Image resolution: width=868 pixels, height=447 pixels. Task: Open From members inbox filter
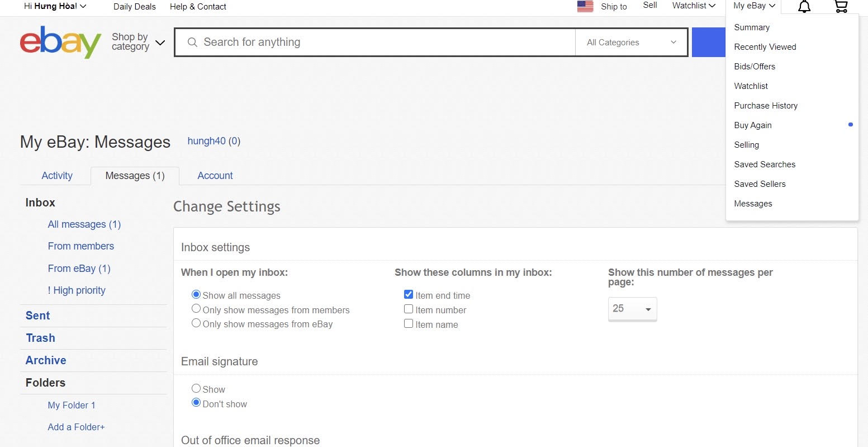pos(80,246)
